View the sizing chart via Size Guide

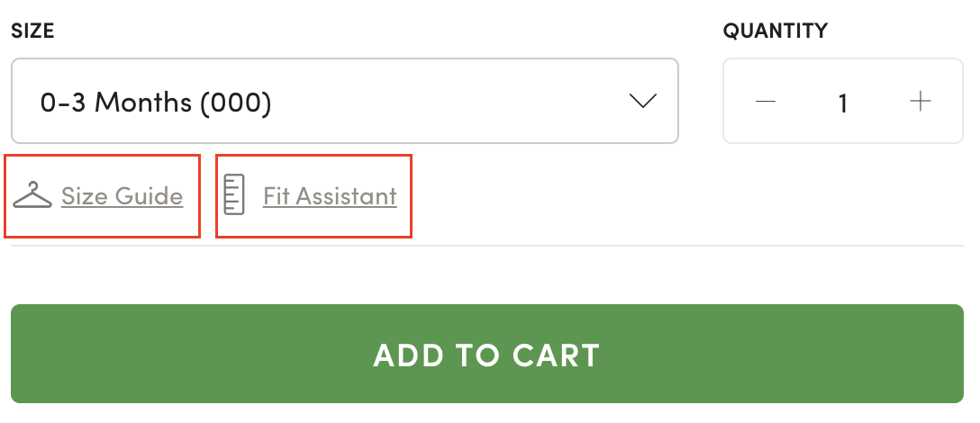coord(122,196)
